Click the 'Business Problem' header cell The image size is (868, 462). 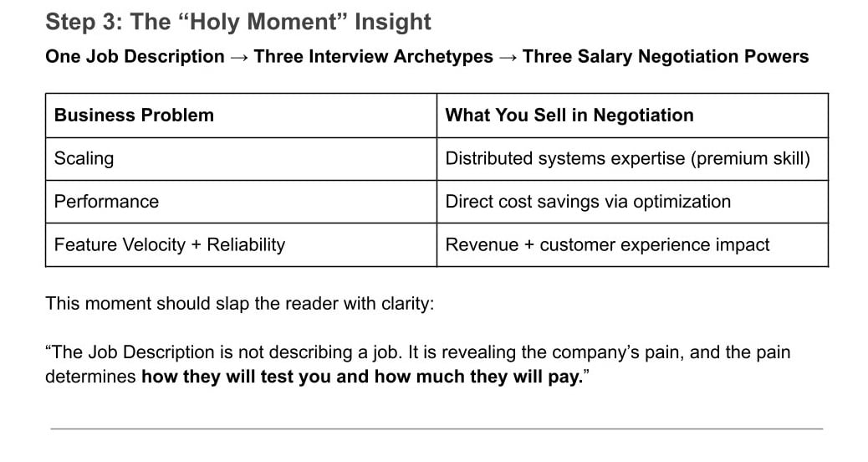241,116
